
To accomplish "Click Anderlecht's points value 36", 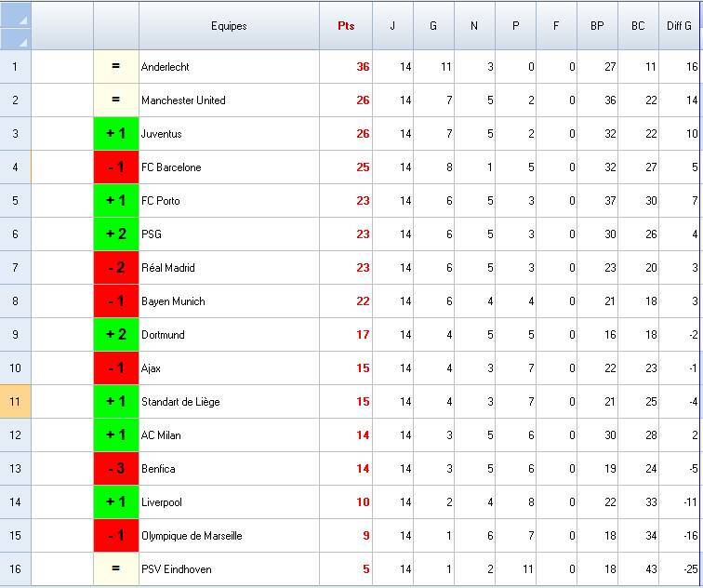I will click(346, 67).
